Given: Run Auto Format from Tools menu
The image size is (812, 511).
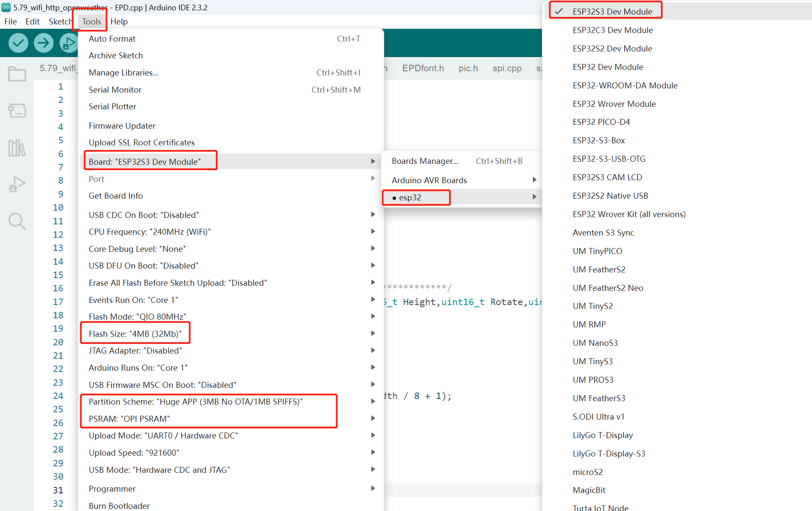Looking at the screenshot, I should (231, 39).
